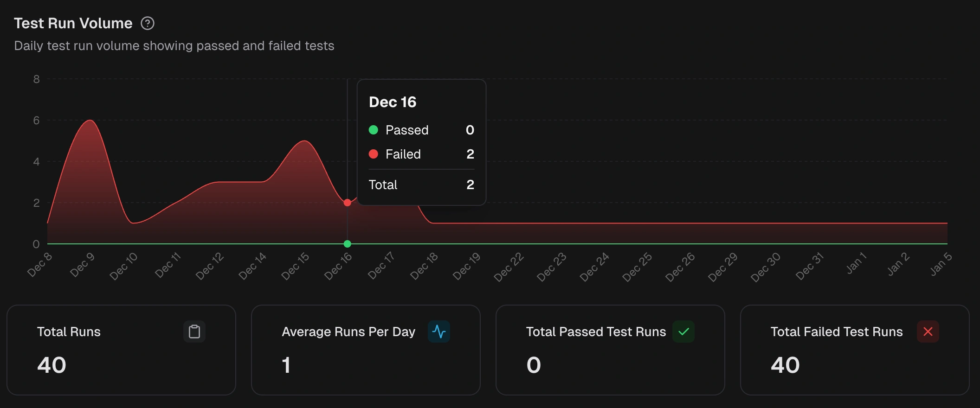The width and height of the screenshot is (980, 408).
Task: Click the Dec 16 tooltip heading
Action: [393, 102]
